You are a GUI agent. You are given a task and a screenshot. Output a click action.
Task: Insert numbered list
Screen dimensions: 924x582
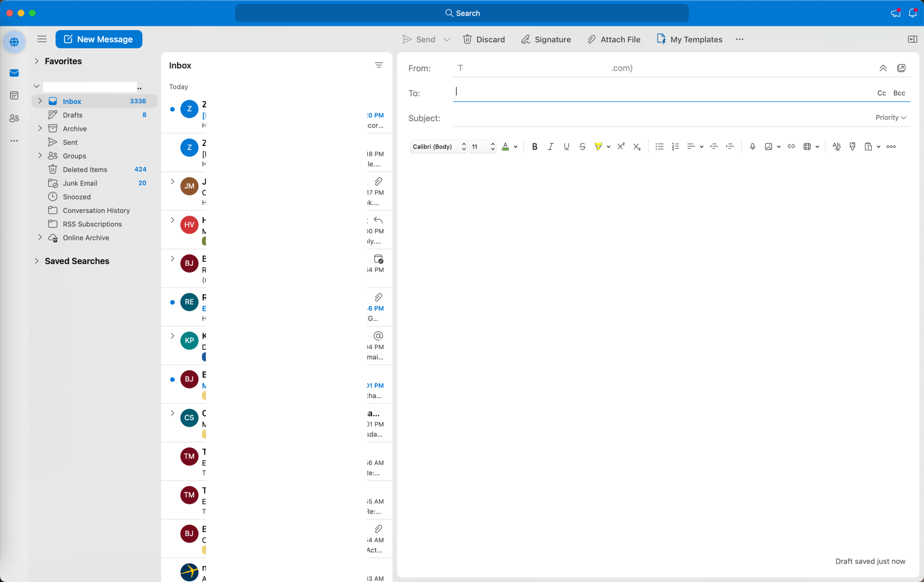[x=675, y=147]
